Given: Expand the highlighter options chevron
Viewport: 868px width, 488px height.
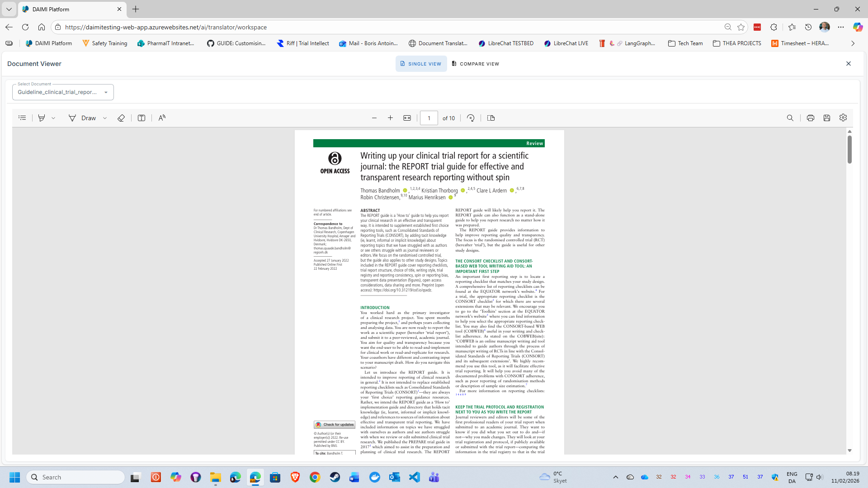Looking at the screenshot, I should point(53,118).
